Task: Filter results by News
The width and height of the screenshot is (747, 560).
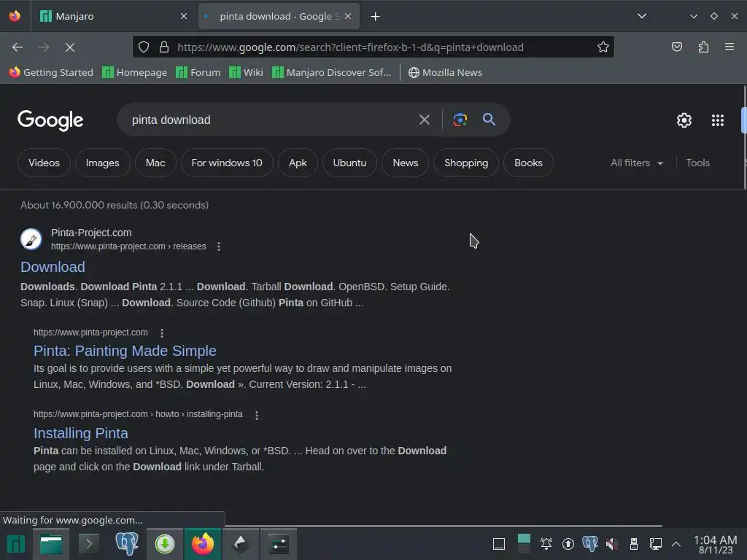Action: point(406,163)
